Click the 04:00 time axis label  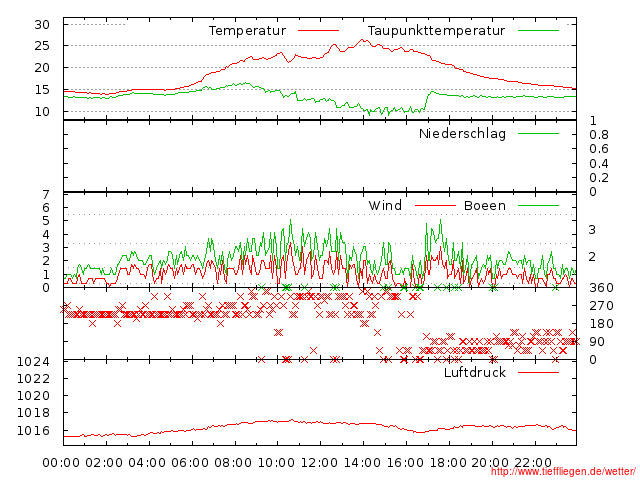point(147,463)
